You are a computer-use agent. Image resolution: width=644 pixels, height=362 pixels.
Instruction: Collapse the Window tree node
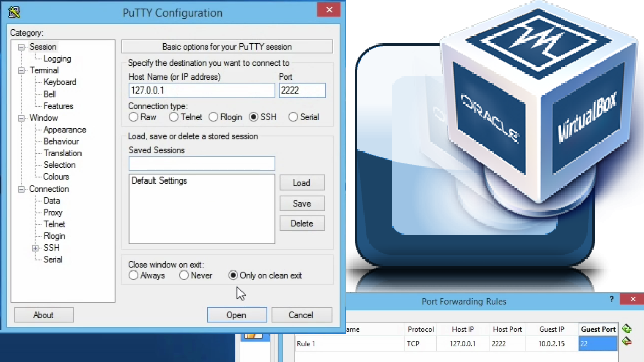pyautogui.click(x=21, y=118)
